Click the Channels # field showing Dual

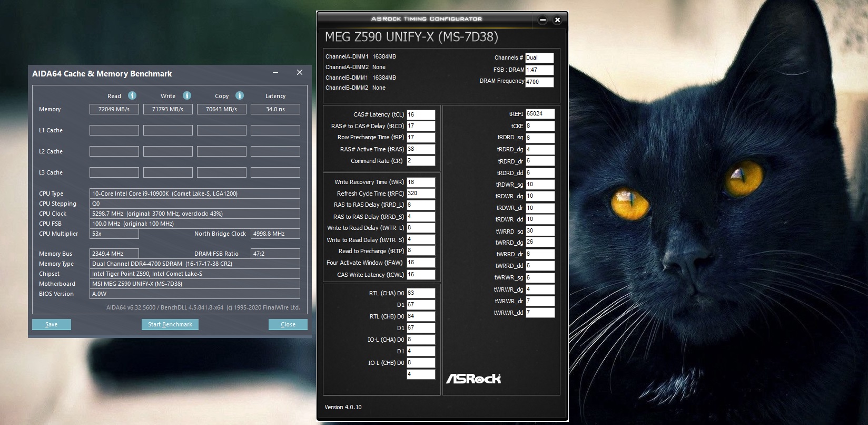[539, 58]
